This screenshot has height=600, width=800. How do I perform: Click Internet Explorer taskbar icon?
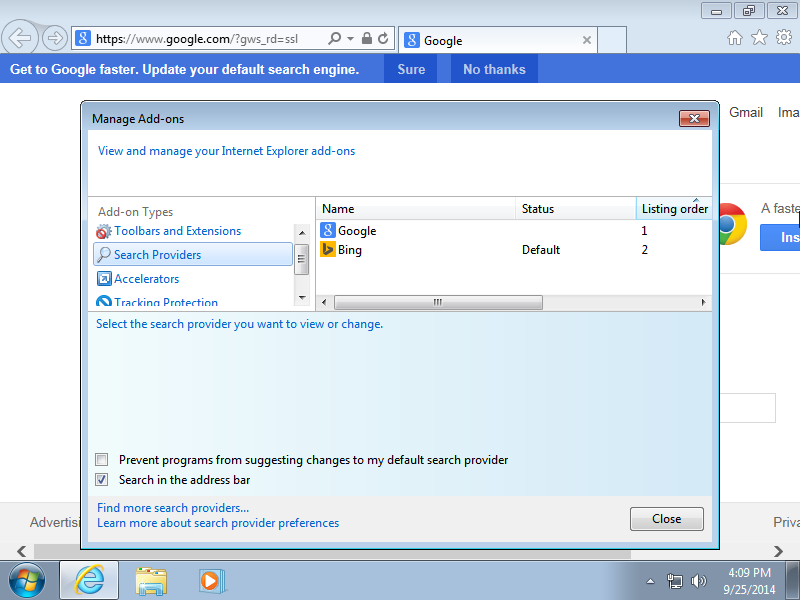tap(89, 580)
